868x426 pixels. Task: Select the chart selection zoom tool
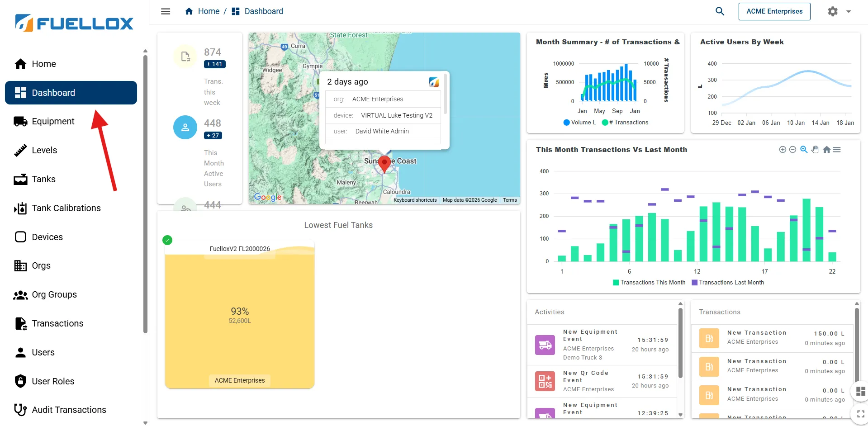coord(804,150)
